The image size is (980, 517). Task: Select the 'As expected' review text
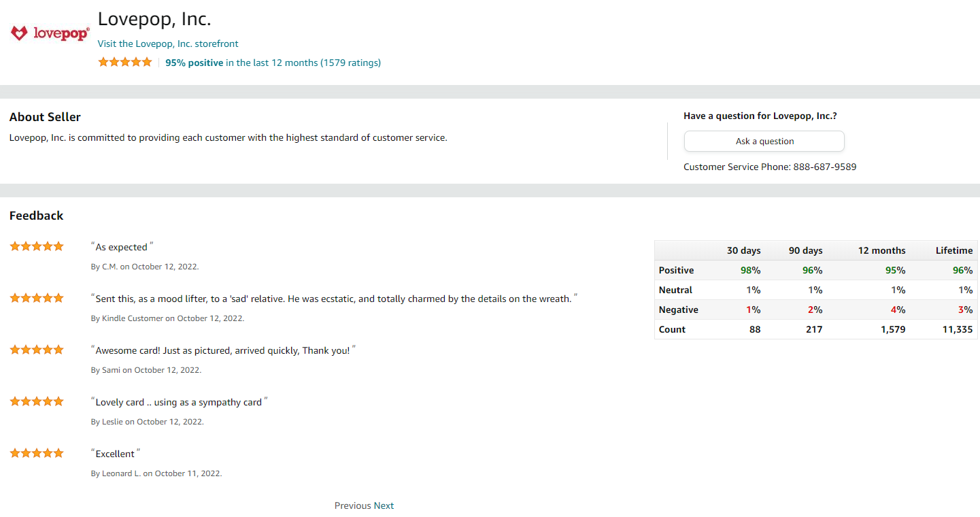pyautogui.click(x=122, y=247)
